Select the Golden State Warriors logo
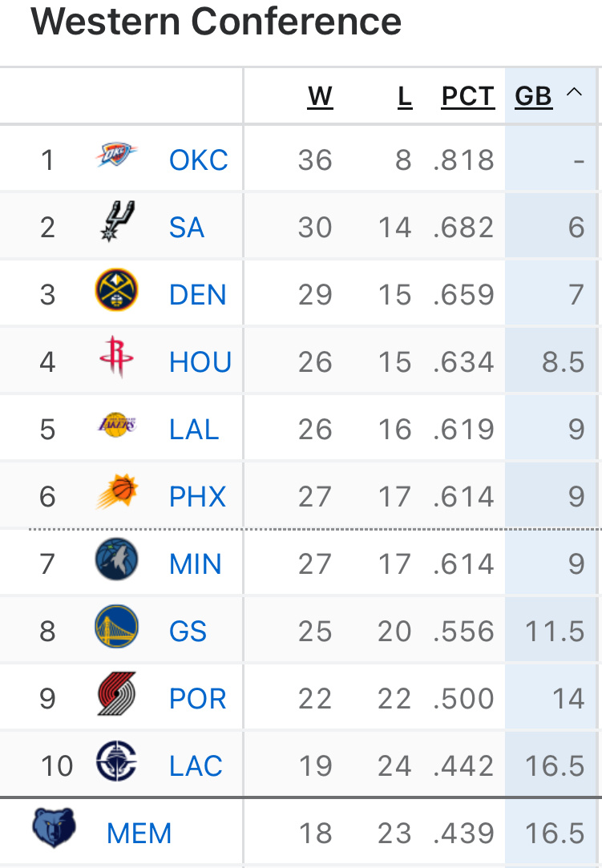This screenshot has width=602, height=868. [x=116, y=628]
